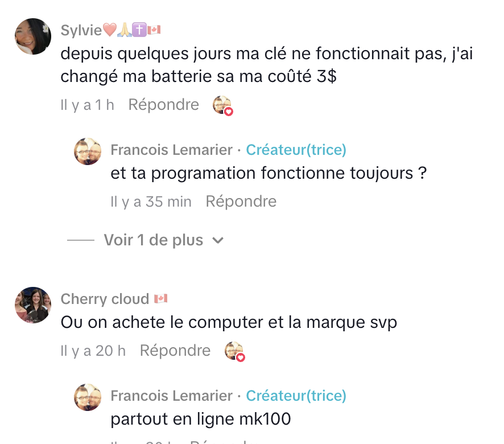Click the 'Il y a 20 h' timestamp

[93, 351]
